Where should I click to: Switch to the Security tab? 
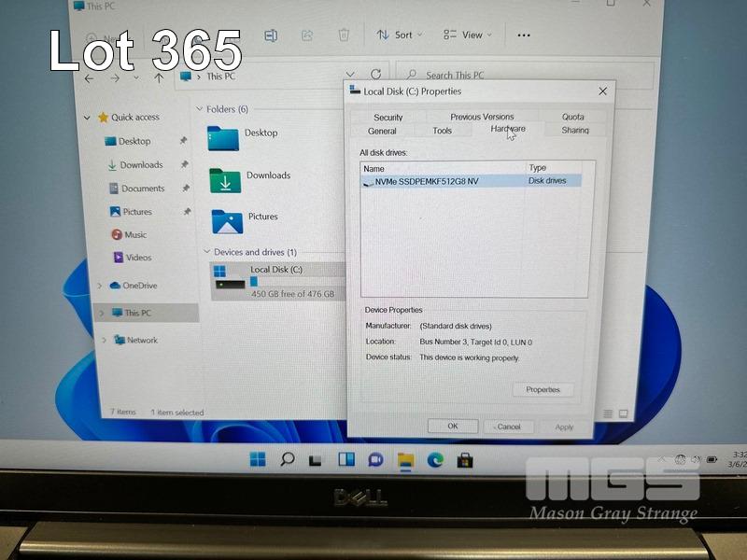388,118
